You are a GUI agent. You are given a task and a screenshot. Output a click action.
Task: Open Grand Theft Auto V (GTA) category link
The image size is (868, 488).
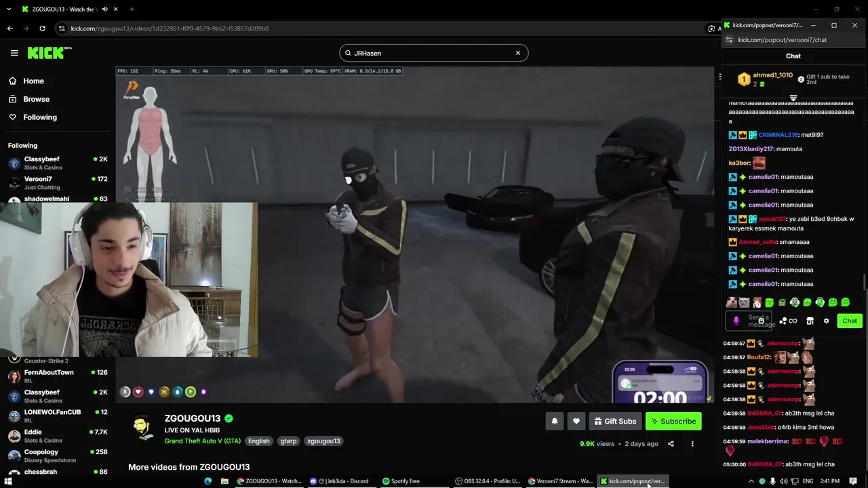click(202, 441)
